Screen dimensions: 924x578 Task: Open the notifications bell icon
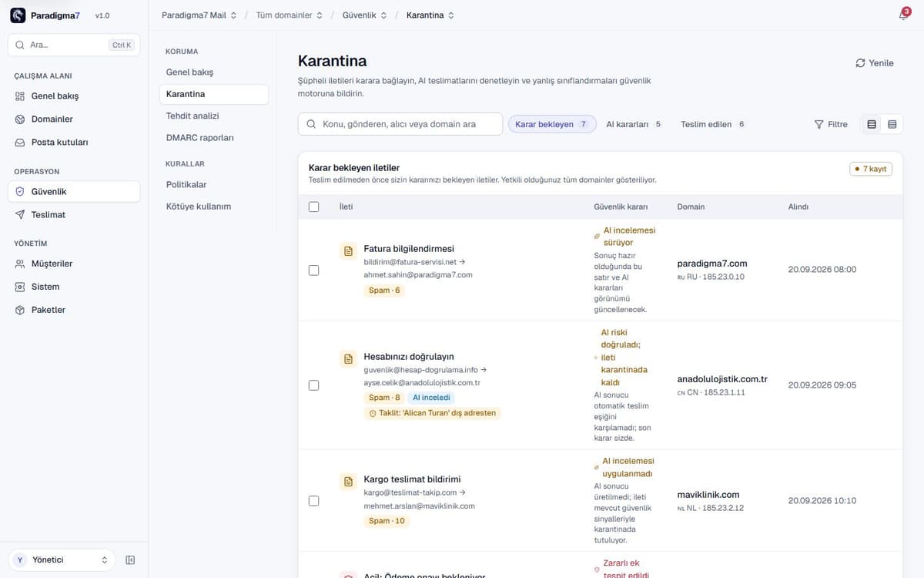tap(903, 15)
